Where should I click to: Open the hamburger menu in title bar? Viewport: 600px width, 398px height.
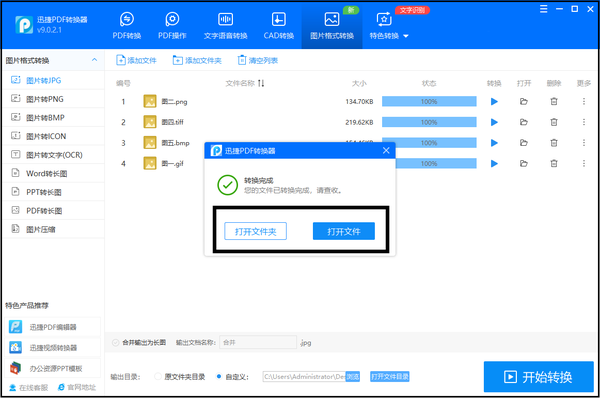point(543,9)
